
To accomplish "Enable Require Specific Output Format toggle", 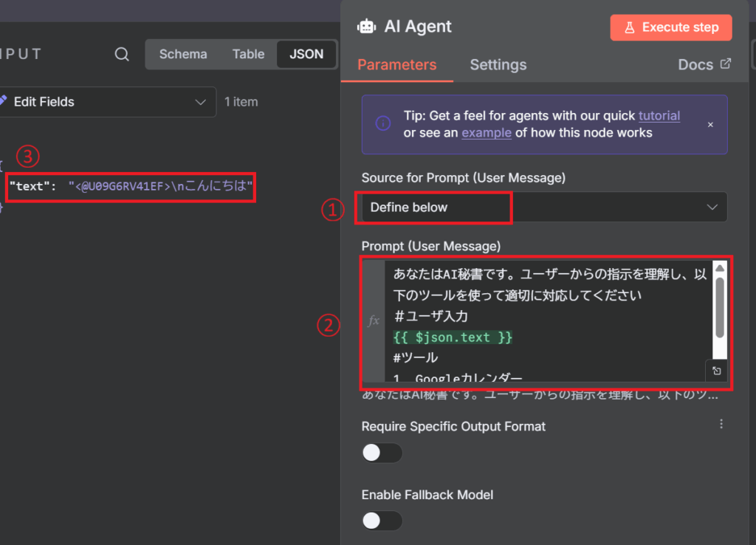I will click(x=382, y=453).
